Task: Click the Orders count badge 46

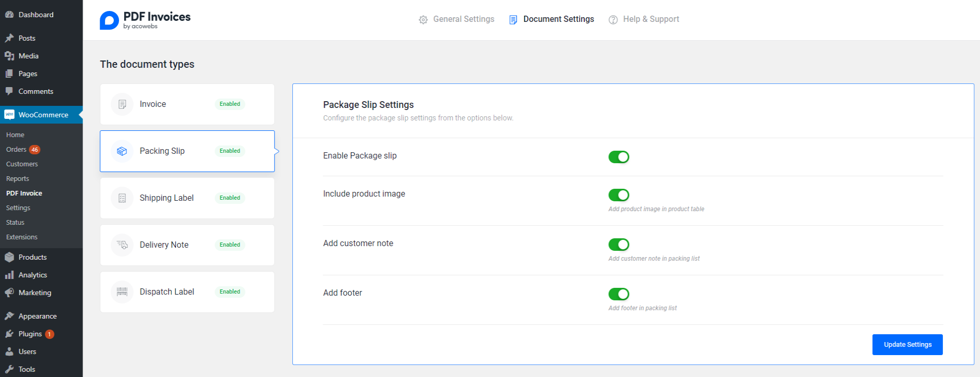Action: [34, 150]
